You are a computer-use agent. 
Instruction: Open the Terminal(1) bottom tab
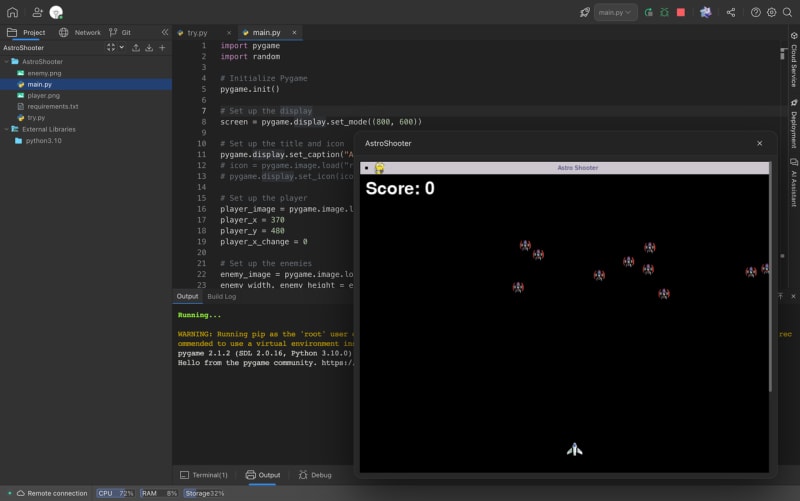(x=204, y=475)
